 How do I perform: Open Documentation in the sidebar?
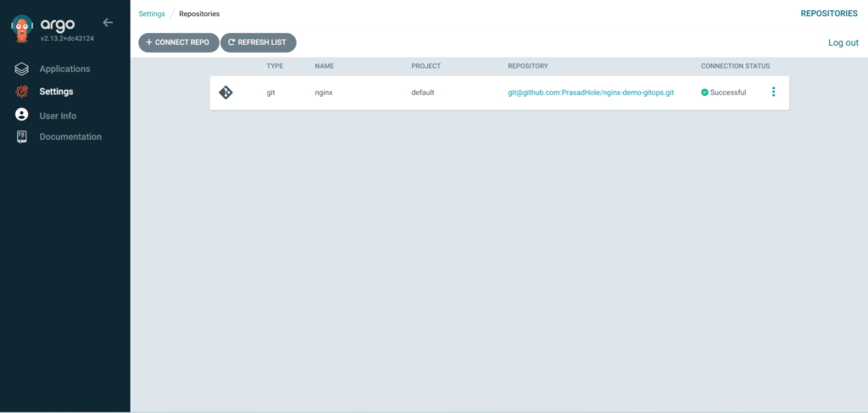(x=70, y=137)
